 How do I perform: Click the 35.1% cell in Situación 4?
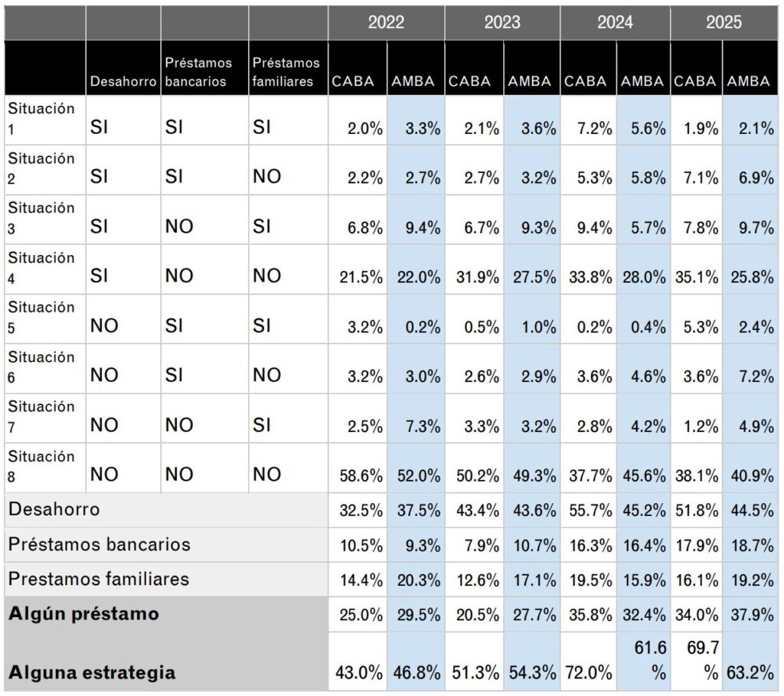click(x=696, y=278)
